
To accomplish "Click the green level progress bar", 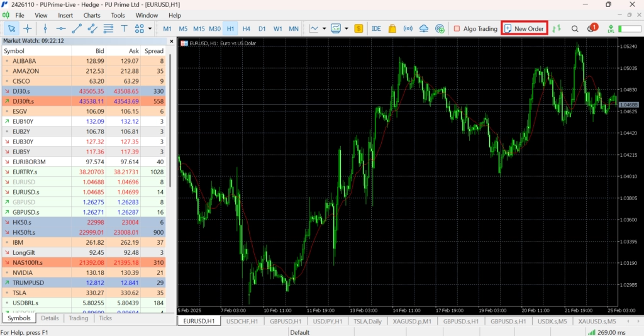I will pos(630,29).
